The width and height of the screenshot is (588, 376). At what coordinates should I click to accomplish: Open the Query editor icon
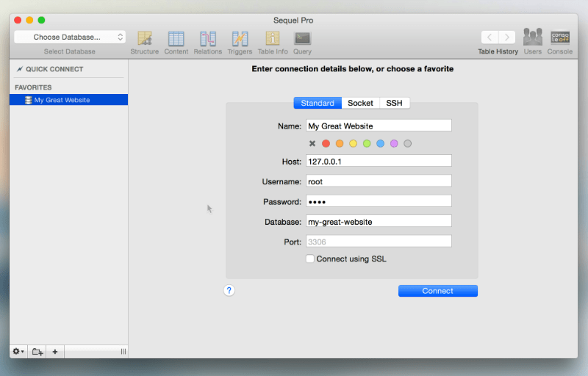(302, 38)
